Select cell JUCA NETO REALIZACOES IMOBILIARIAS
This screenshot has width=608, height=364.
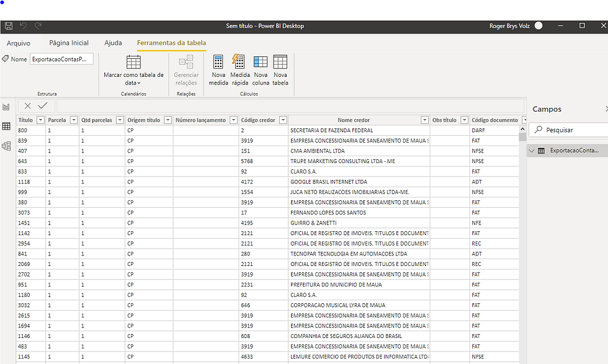pyautogui.click(x=359, y=192)
